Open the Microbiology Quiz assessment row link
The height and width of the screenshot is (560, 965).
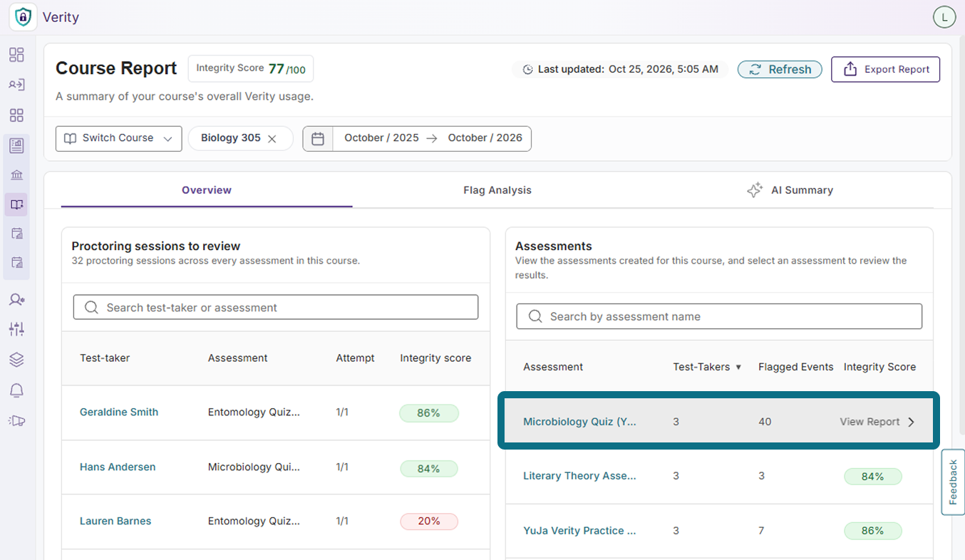click(579, 422)
